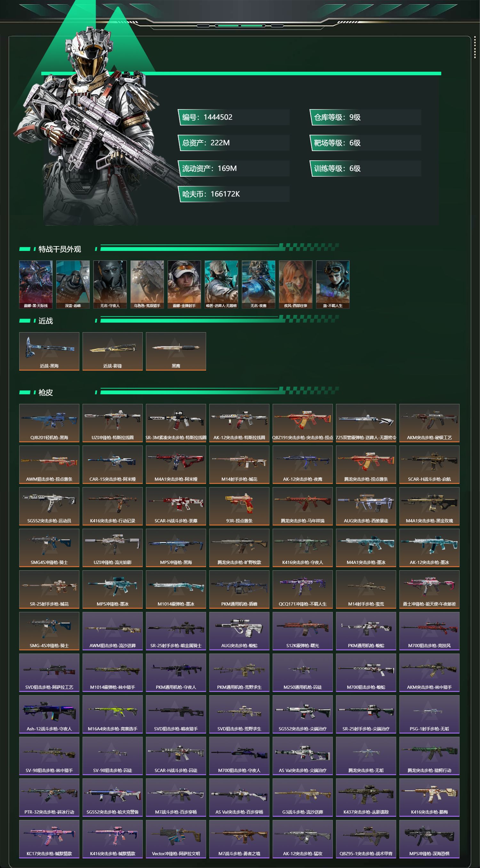Image resolution: width=480 pixels, height=868 pixels.
Task: Select the M250通用机枪-囚徒 skin
Action: 302,672
